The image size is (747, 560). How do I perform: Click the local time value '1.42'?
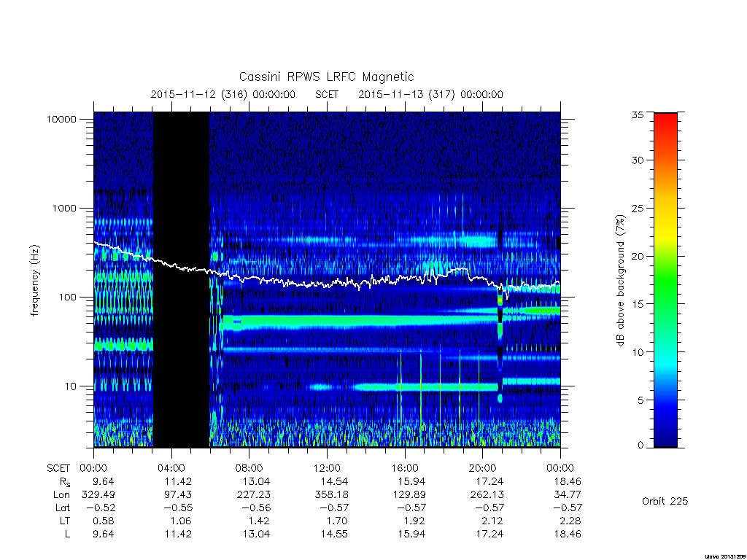click(x=259, y=521)
